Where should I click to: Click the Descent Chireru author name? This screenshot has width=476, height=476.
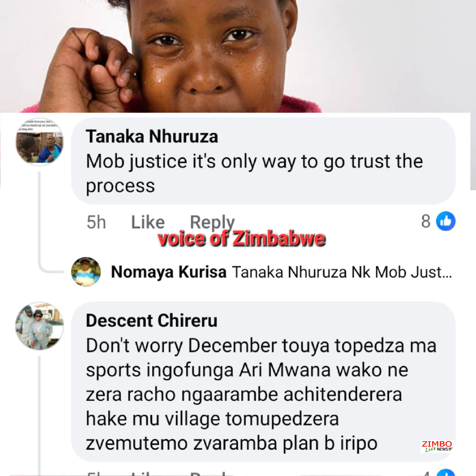point(152,320)
